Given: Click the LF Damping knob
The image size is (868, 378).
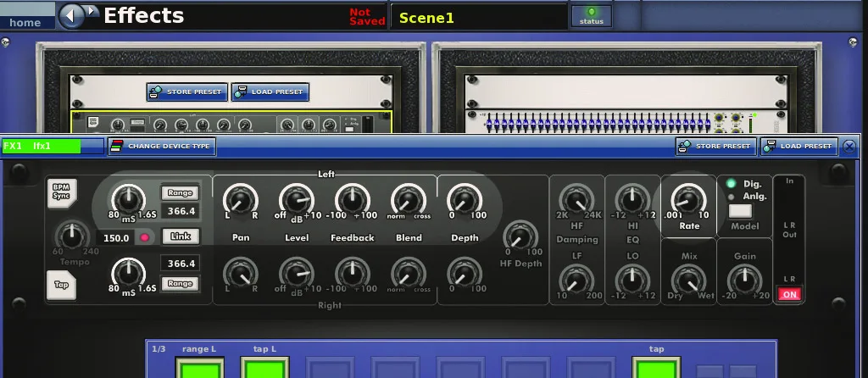Looking at the screenshot, I should click(576, 280).
